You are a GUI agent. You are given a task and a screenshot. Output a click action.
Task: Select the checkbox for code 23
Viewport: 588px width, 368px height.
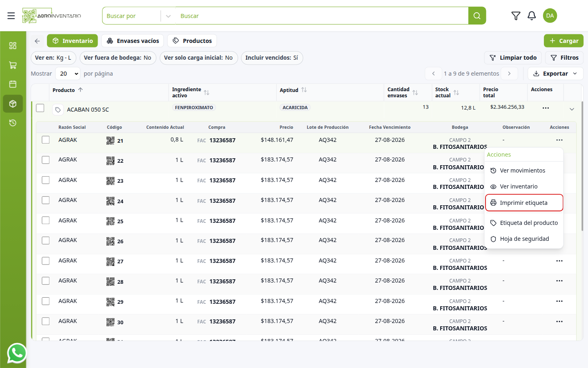click(46, 180)
